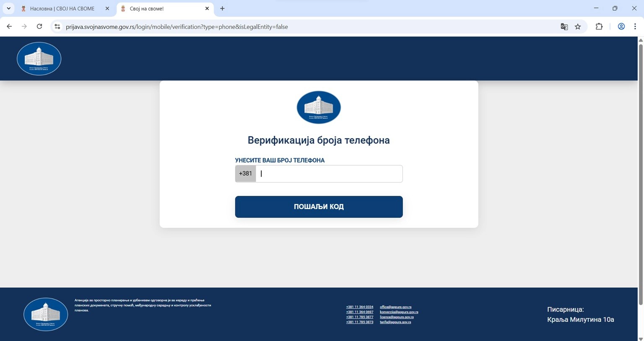
Task: Click the address bar URL
Action: [x=177, y=27]
